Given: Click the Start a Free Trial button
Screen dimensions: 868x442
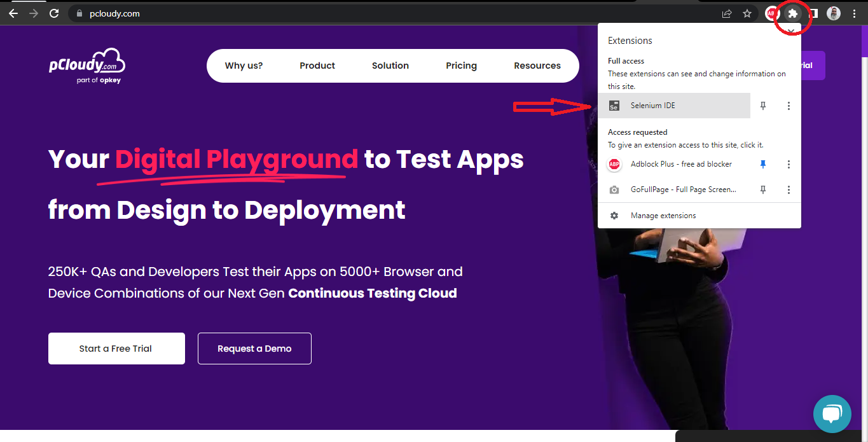Looking at the screenshot, I should pyautogui.click(x=116, y=349).
